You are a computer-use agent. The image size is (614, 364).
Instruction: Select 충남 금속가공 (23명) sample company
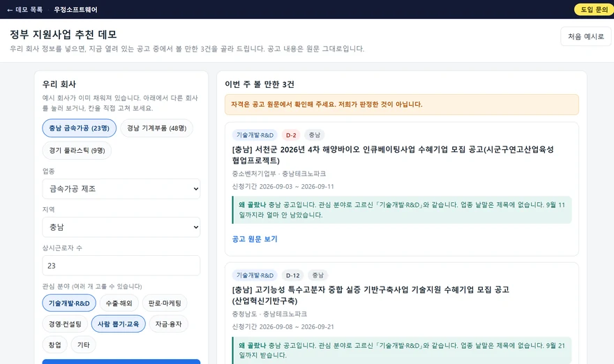pyautogui.click(x=79, y=128)
